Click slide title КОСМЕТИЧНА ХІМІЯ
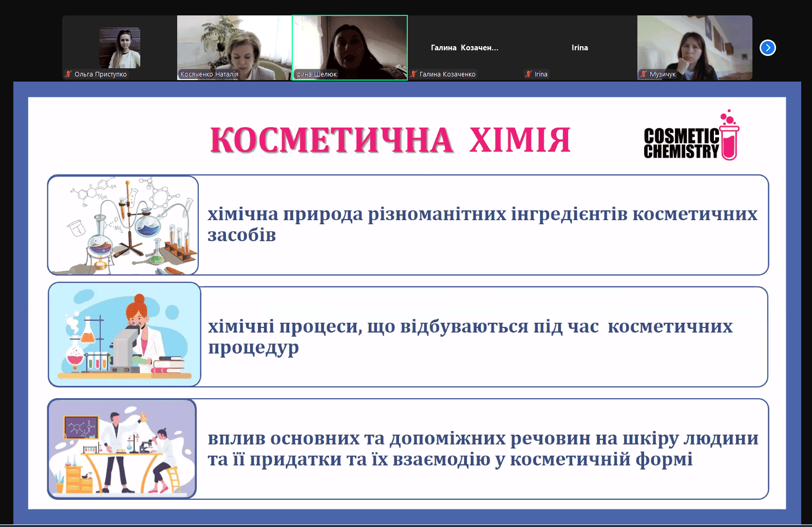The image size is (812, 527). pos(390,140)
